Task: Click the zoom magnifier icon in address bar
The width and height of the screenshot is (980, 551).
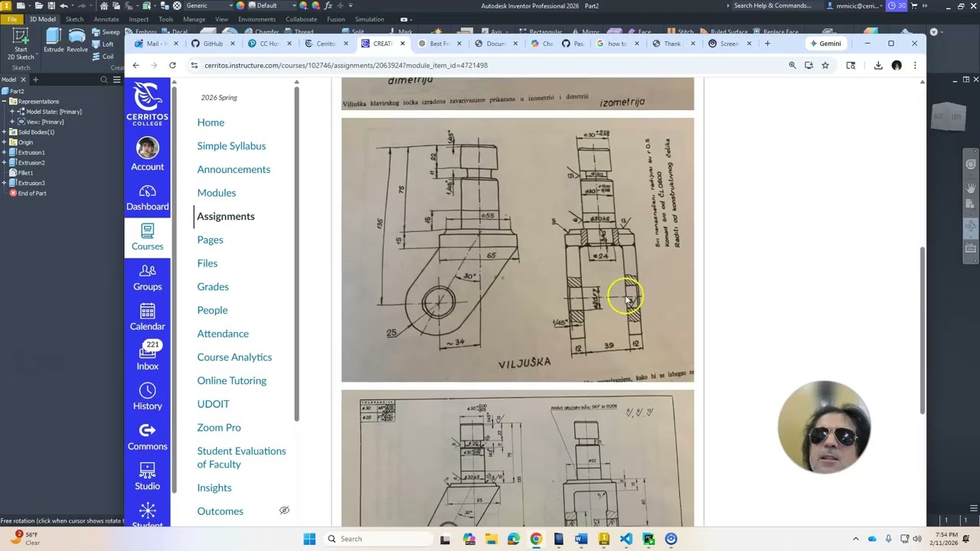Action: pos(792,66)
